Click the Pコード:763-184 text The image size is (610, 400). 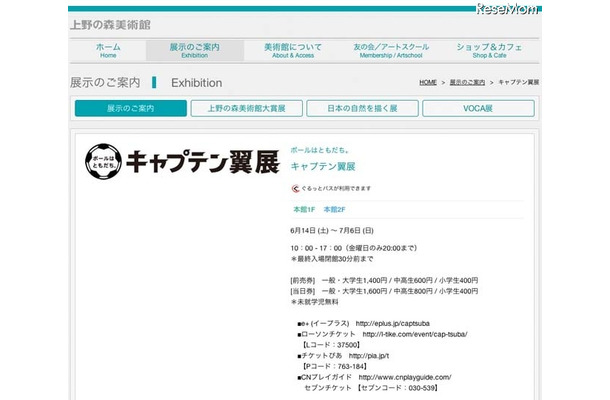pyautogui.click(x=335, y=367)
